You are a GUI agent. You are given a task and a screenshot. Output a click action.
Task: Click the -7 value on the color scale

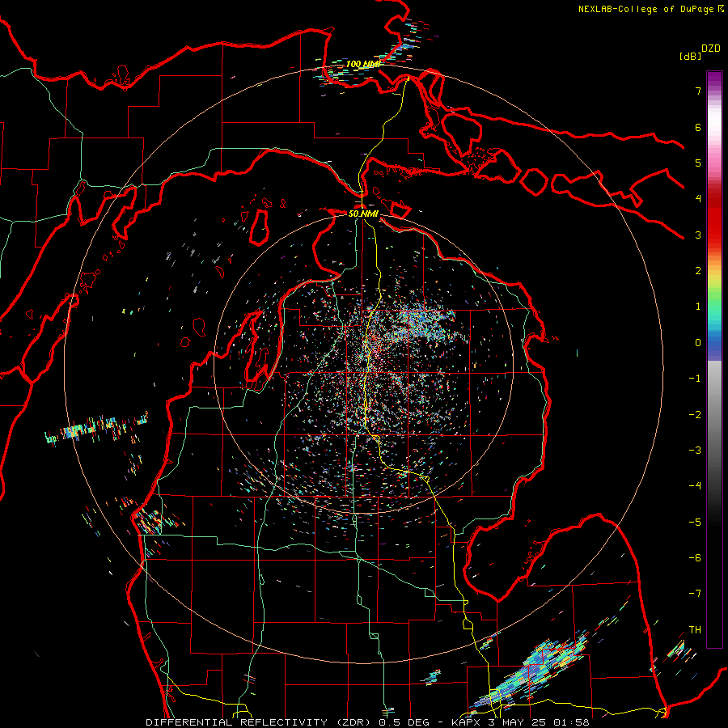(695, 594)
